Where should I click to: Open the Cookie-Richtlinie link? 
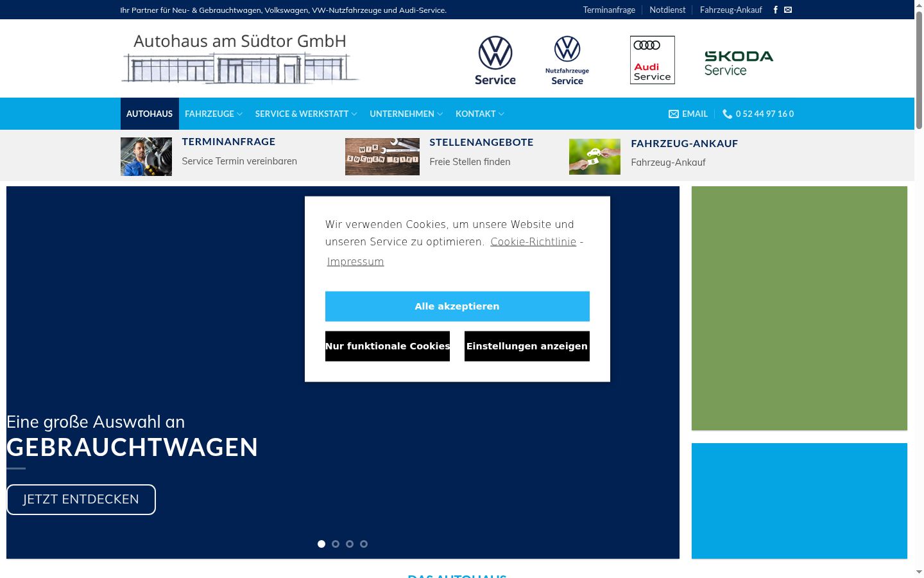pyautogui.click(x=533, y=241)
